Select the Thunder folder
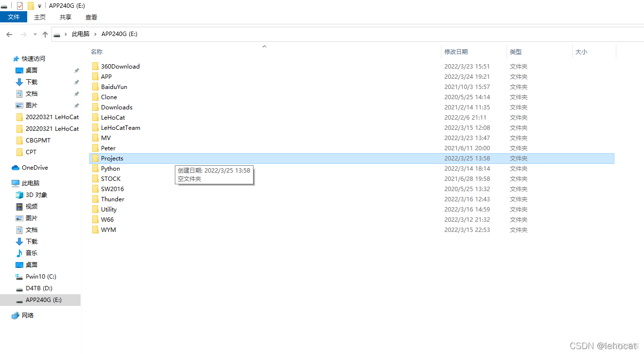This screenshot has width=644, height=354. [x=113, y=199]
